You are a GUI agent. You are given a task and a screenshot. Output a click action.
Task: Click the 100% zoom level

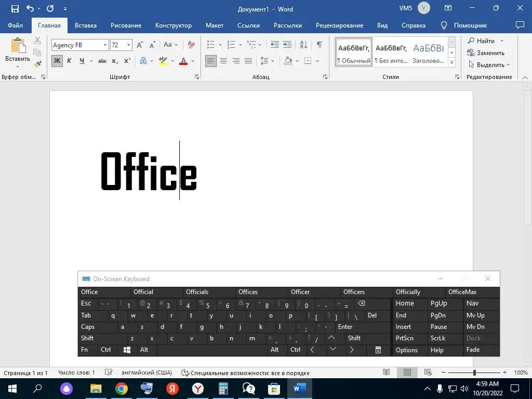(521, 373)
